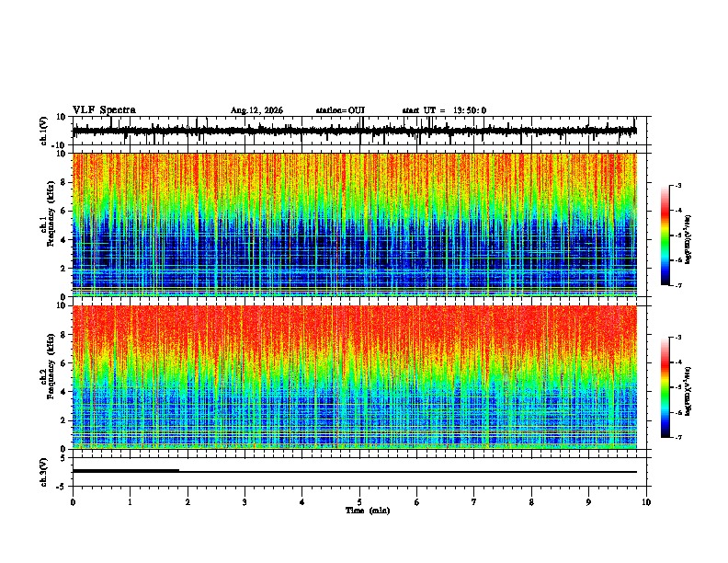Screen dimensions: 728x563
Task: Click the "6" tick on the time axis
Action: (x=417, y=502)
